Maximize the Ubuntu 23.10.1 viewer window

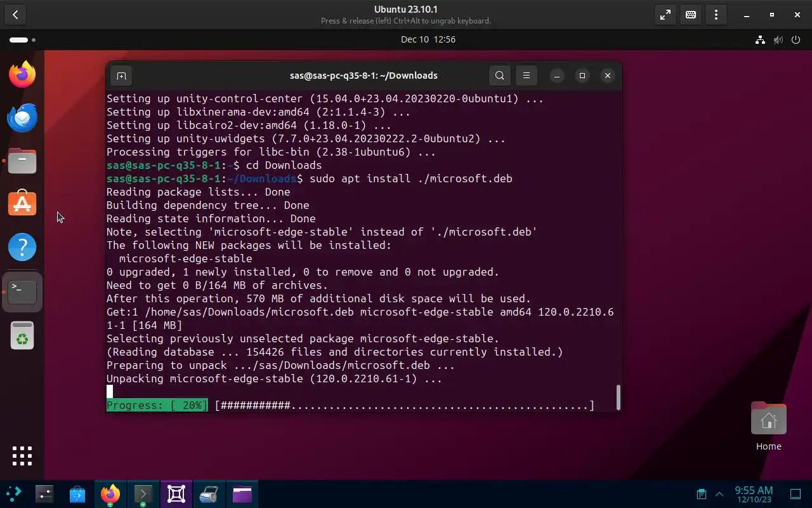[772, 15]
